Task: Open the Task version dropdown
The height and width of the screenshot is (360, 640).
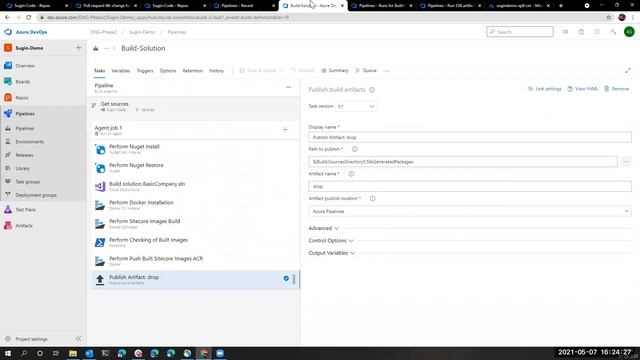Action: (356, 106)
